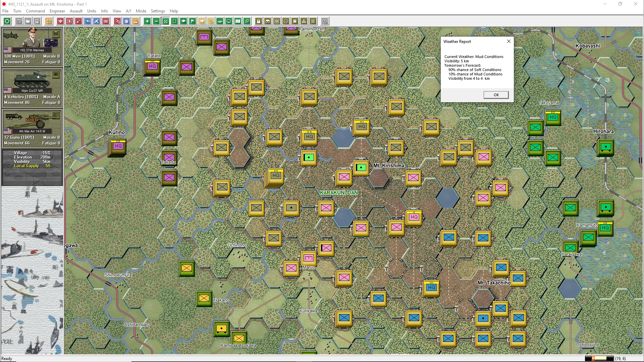Click the ammunition bullets toolbar icon

pyautogui.click(x=295, y=21)
